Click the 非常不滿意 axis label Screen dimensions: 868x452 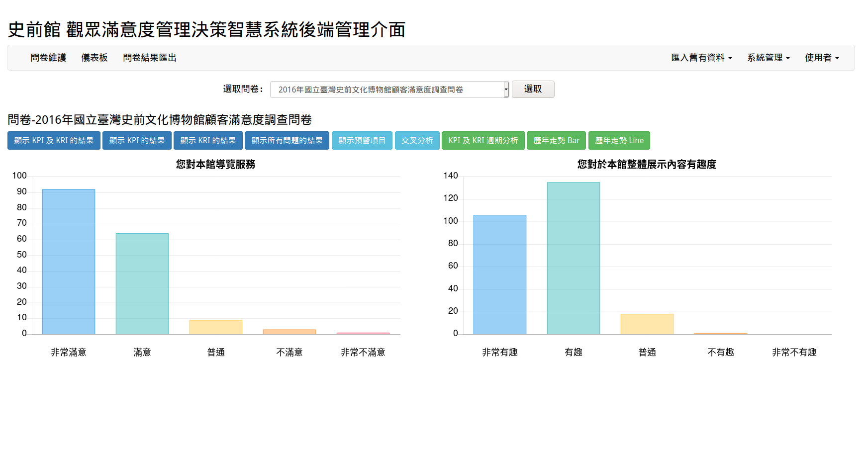363,352
